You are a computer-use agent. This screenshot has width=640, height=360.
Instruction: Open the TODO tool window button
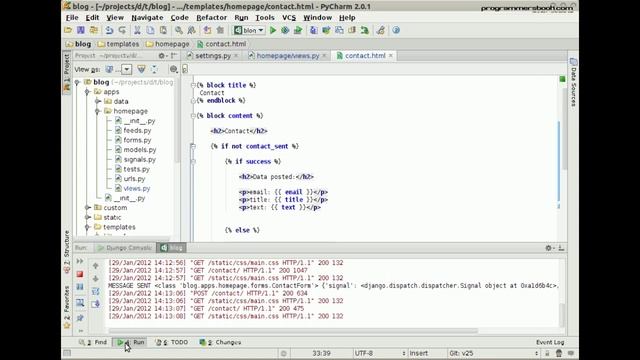click(172, 342)
